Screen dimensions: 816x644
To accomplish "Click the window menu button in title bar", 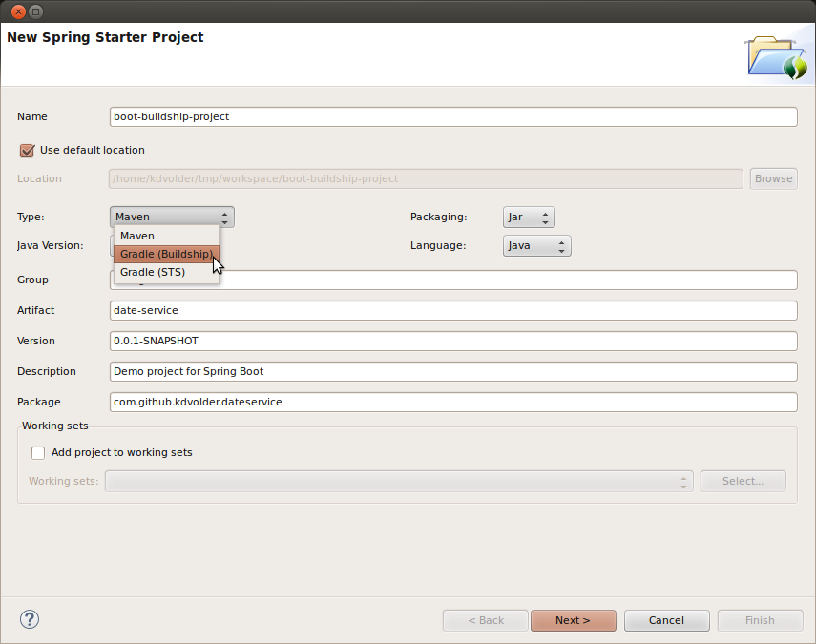I will (x=36, y=11).
